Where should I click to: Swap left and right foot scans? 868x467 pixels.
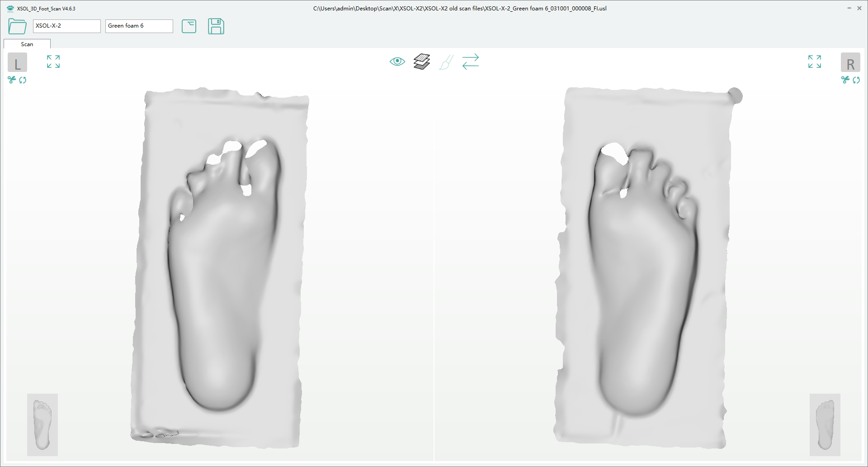coord(471,62)
